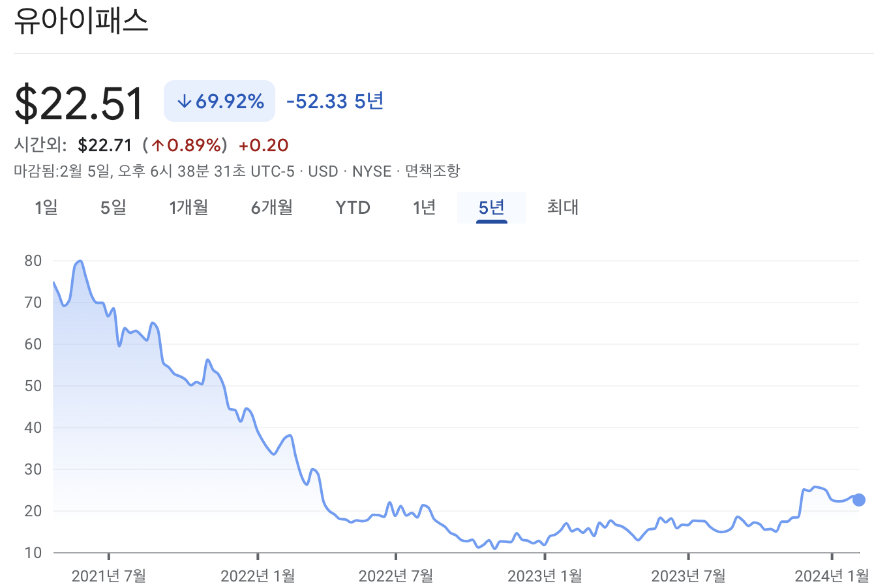Click the 2021년 7월 axis label

[110, 576]
